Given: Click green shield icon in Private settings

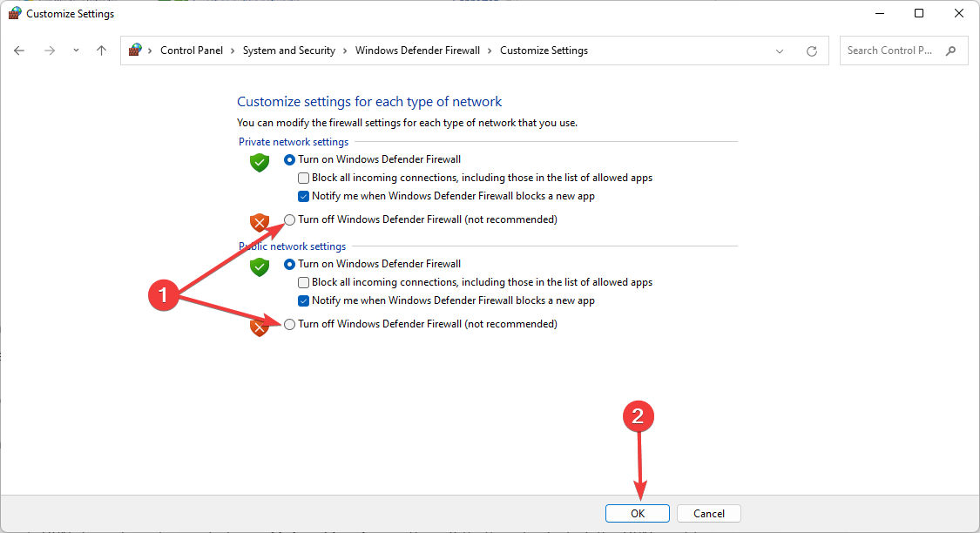Looking at the screenshot, I should pos(260,163).
